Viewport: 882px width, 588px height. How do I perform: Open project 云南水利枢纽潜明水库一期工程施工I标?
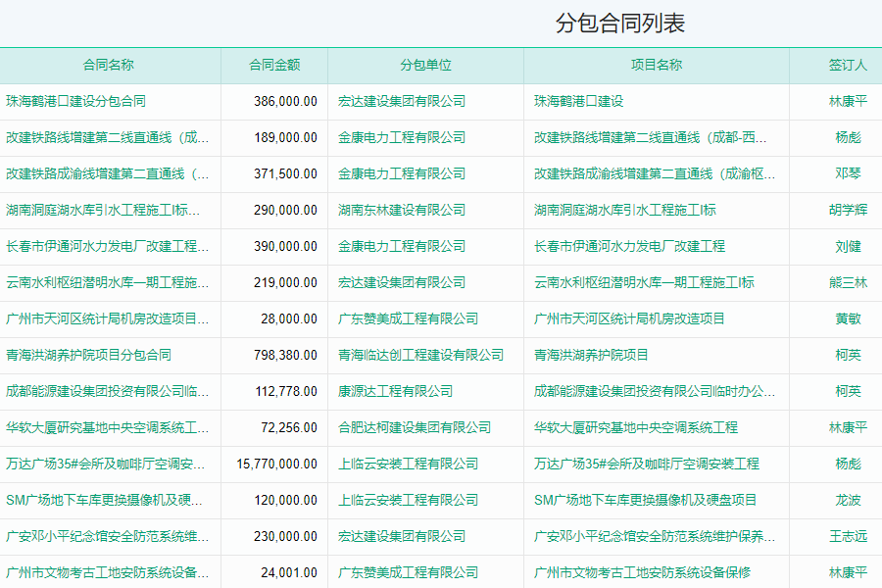pyautogui.click(x=644, y=282)
